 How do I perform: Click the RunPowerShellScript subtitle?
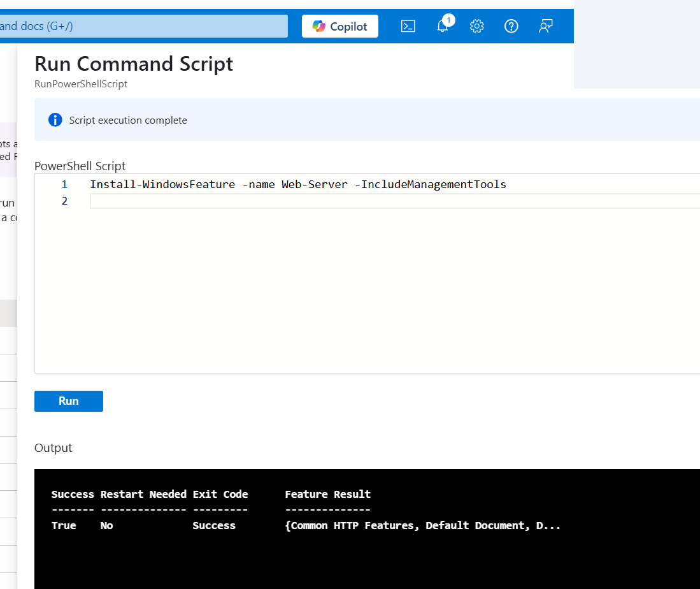pos(81,84)
